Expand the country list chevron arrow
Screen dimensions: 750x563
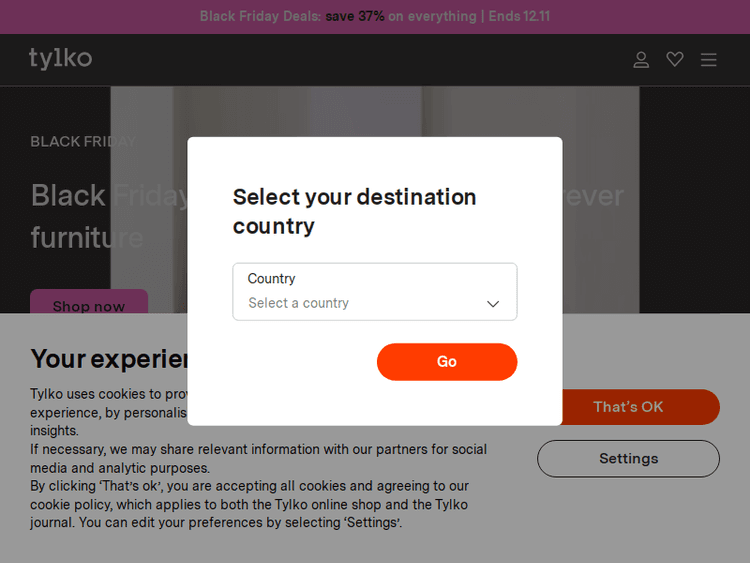[x=493, y=304]
